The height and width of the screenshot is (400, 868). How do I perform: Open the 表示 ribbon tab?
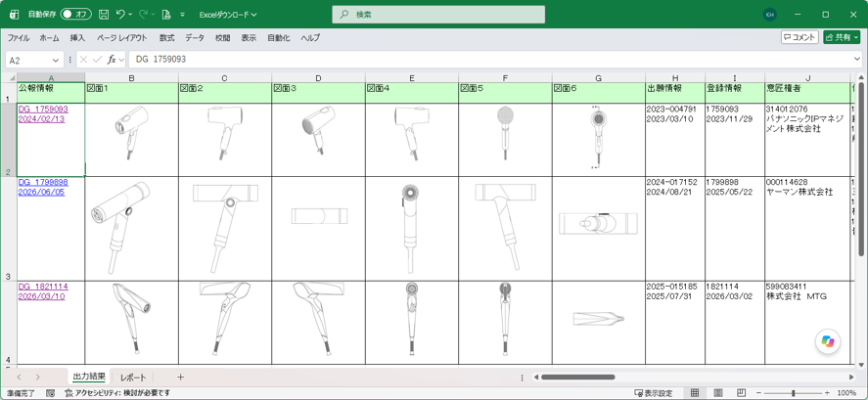click(249, 37)
